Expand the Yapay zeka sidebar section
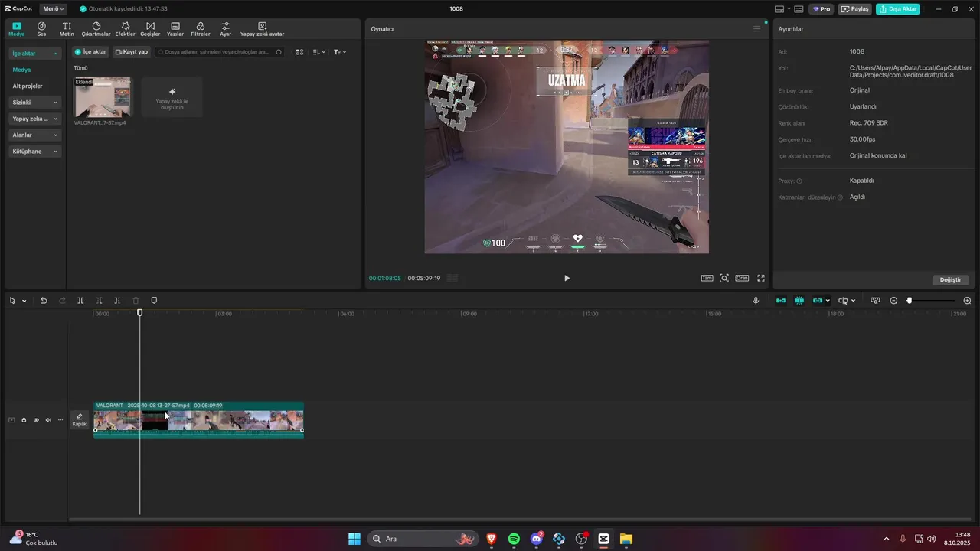Image resolution: width=980 pixels, height=551 pixels. [34, 119]
